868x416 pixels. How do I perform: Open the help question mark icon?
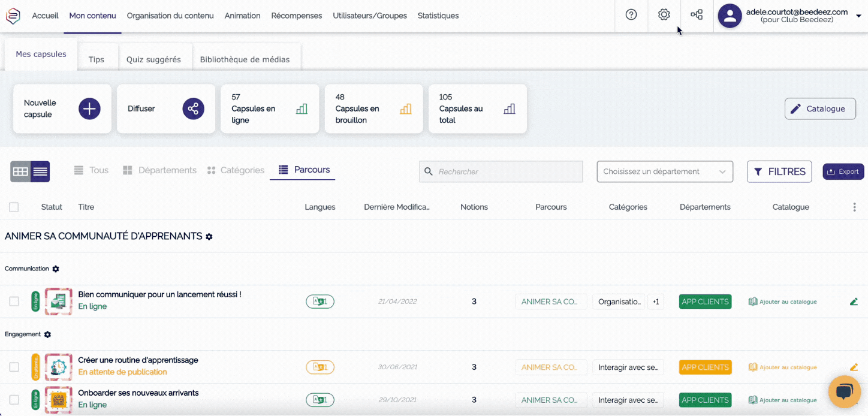(631, 15)
